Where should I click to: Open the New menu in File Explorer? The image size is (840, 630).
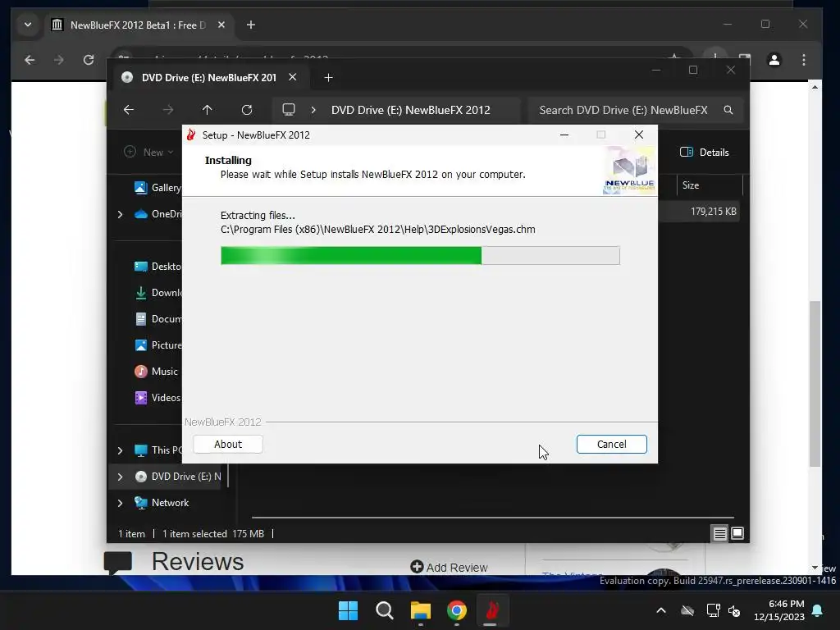pyautogui.click(x=149, y=152)
